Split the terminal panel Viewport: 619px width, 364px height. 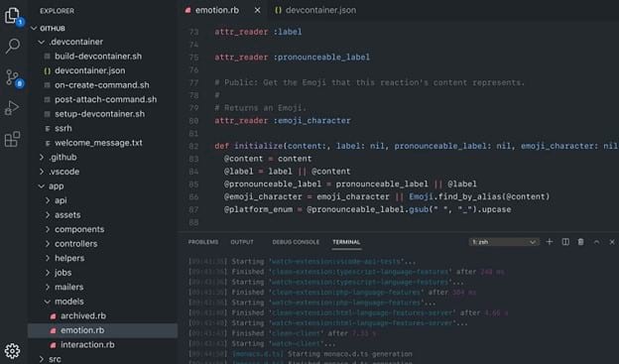tap(565, 242)
